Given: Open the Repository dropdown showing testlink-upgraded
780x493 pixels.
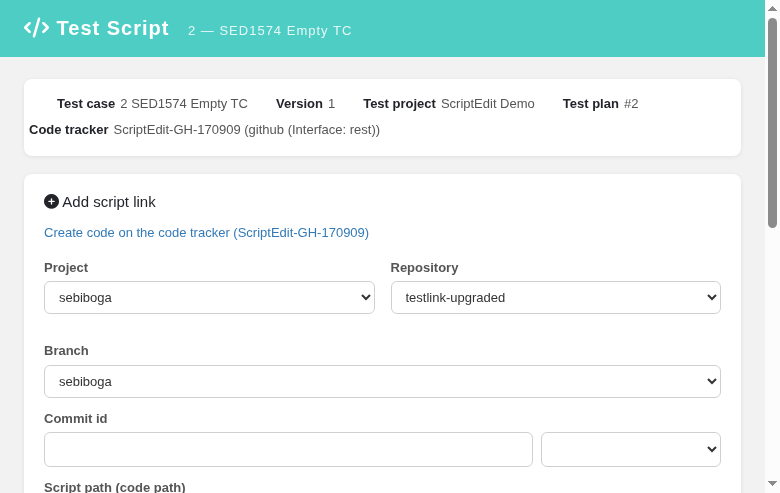Looking at the screenshot, I should (x=556, y=297).
